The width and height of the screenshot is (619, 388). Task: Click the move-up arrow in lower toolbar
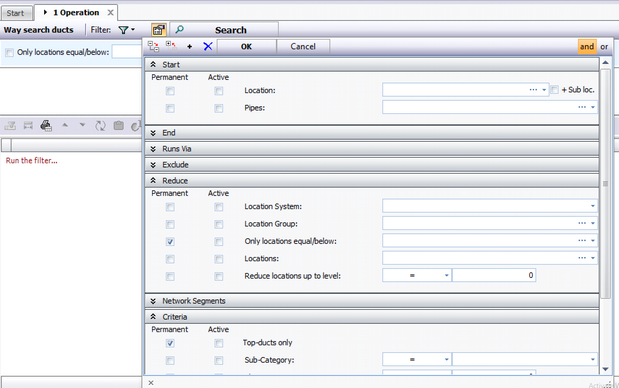coord(65,125)
